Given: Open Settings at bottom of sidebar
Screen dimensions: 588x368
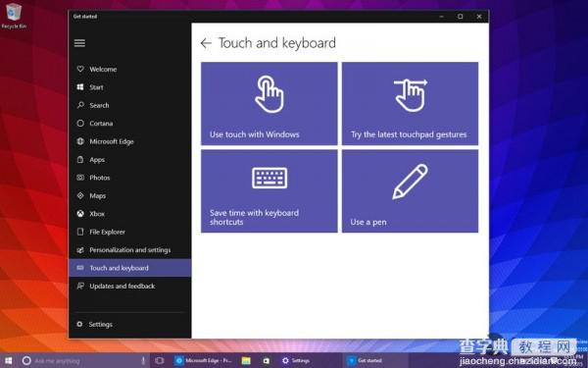Looking at the screenshot, I should [130, 324].
